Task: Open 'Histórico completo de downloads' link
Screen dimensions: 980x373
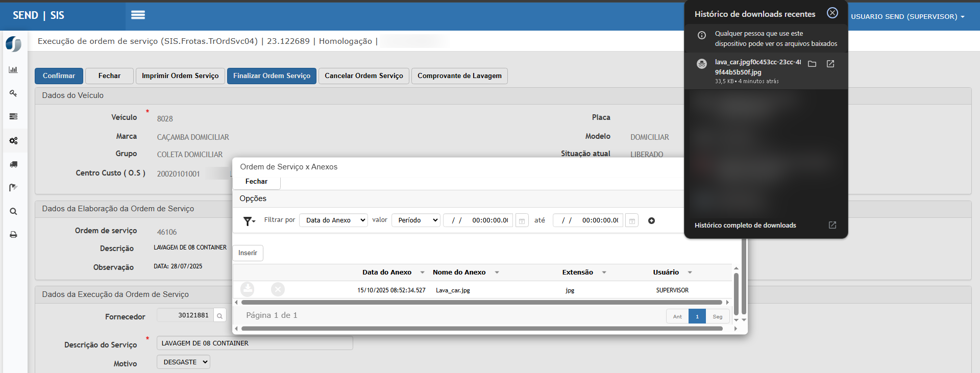Action: click(745, 225)
